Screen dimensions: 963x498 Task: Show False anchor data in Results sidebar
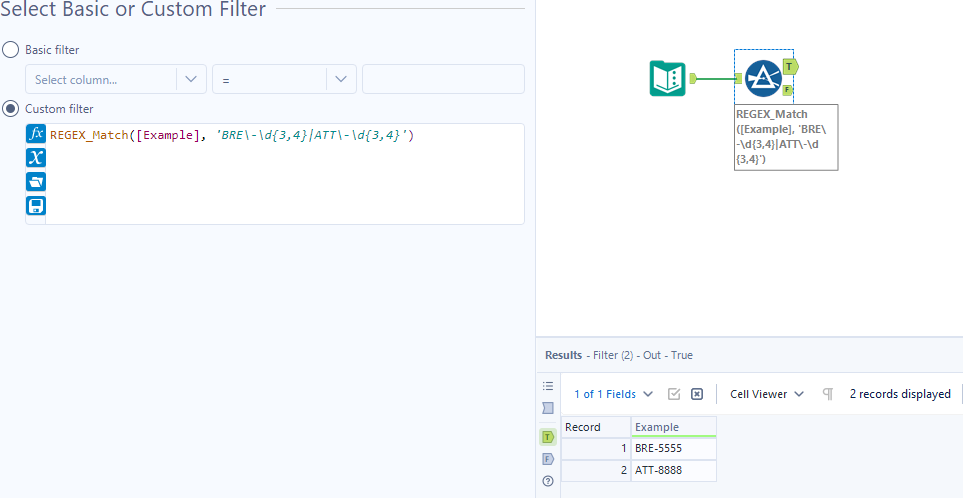coord(548,459)
